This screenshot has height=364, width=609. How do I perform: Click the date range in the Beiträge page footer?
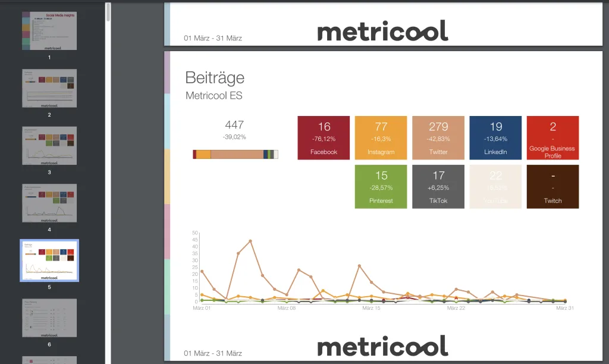pos(213,353)
